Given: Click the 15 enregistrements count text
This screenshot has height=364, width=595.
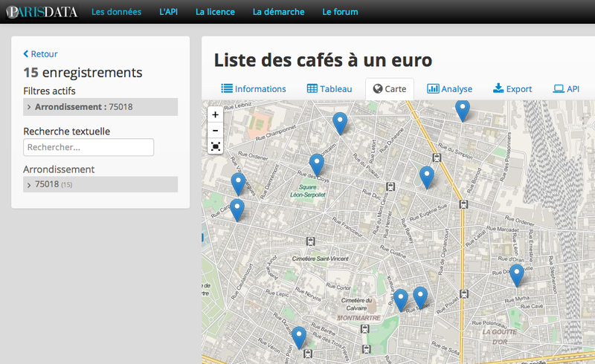Looking at the screenshot, I should click(x=83, y=72).
